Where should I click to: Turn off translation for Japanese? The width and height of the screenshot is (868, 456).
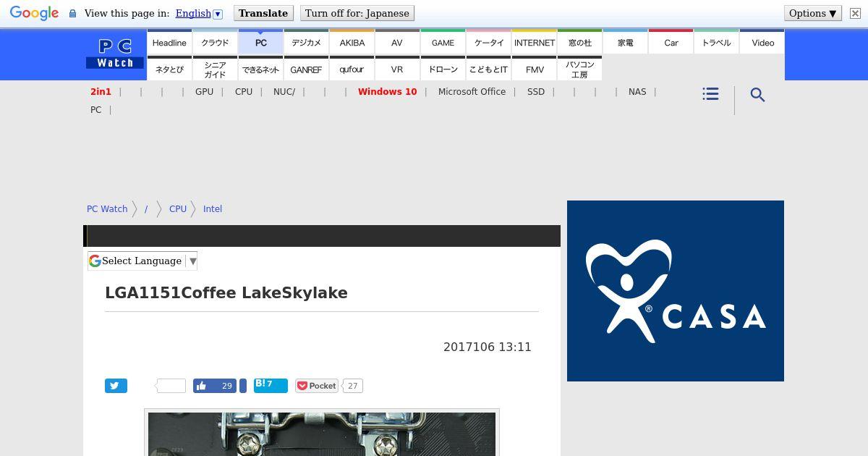pyautogui.click(x=357, y=13)
